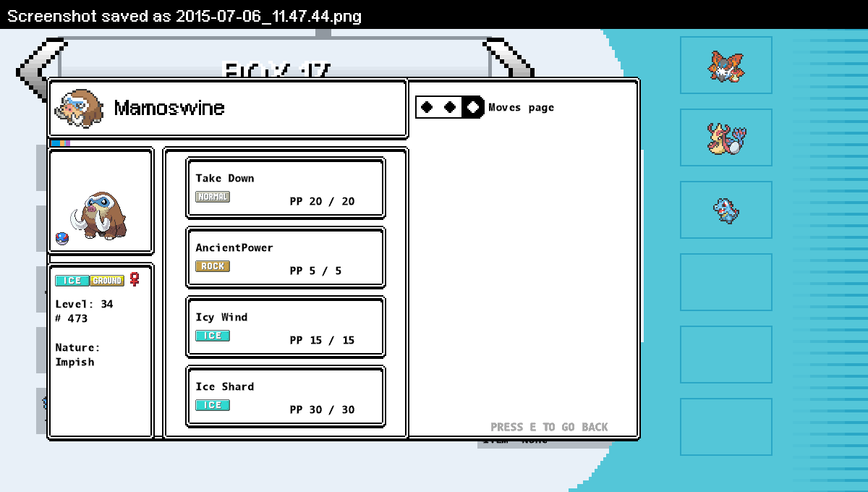Click the highlighted third page dot
868x492 pixels.
point(473,107)
